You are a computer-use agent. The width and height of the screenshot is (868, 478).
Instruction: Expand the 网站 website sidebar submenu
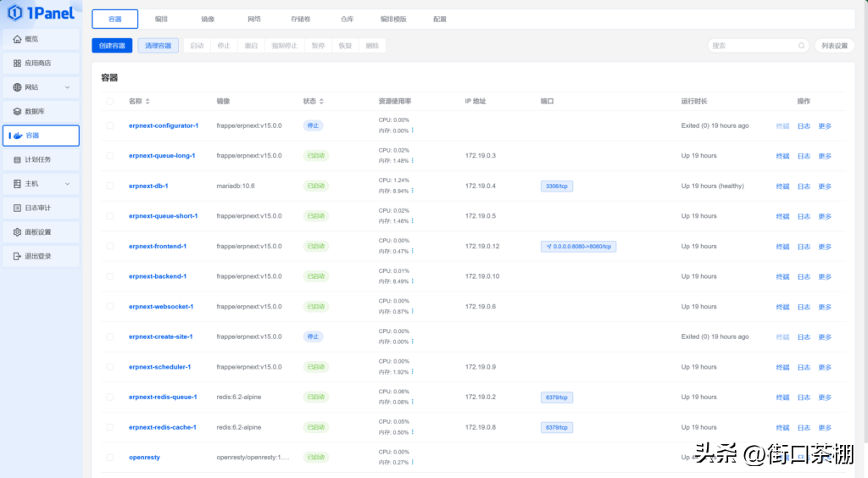click(67, 87)
